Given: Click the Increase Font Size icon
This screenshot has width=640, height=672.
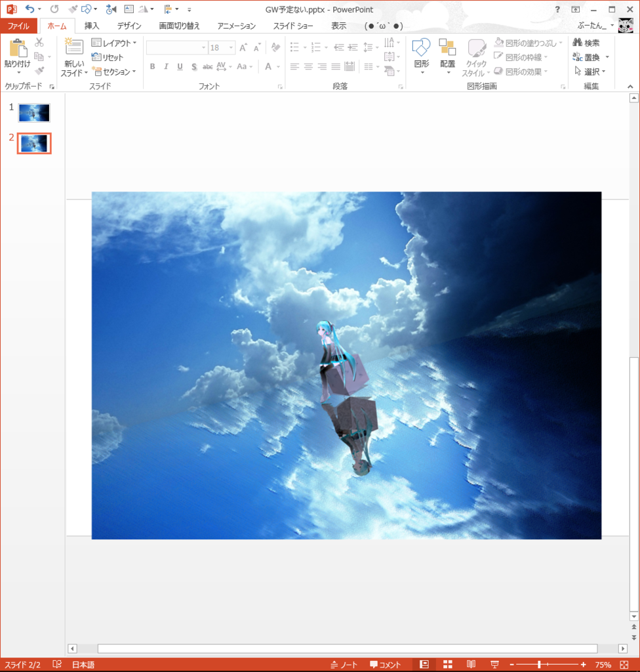Looking at the screenshot, I should point(243,47).
